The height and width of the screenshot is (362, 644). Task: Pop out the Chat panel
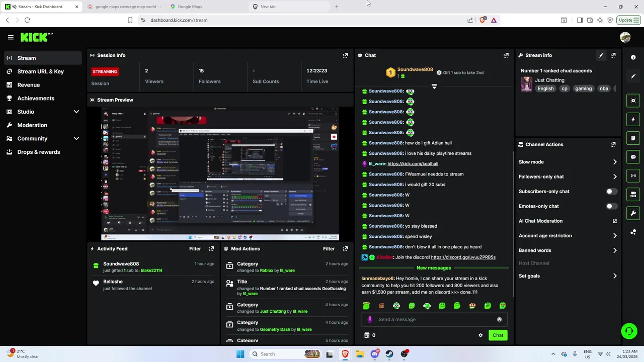click(506, 55)
